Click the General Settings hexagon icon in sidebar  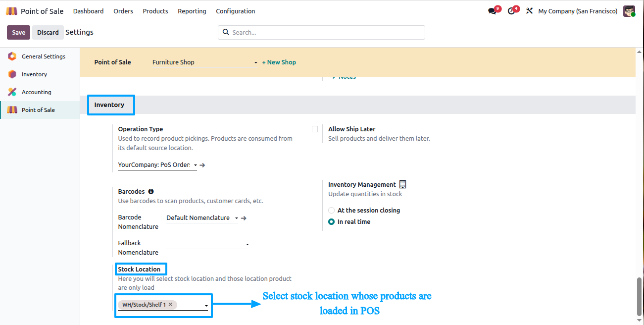pyautogui.click(x=12, y=56)
